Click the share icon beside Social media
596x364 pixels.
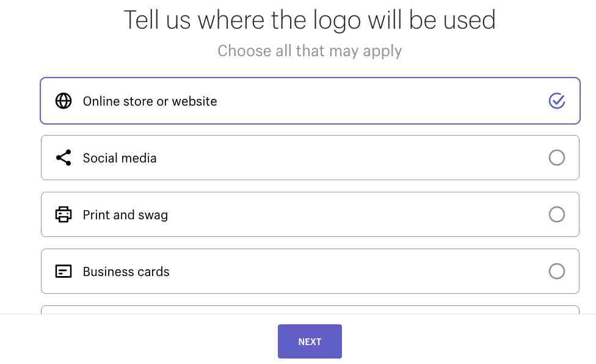(x=64, y=158)
